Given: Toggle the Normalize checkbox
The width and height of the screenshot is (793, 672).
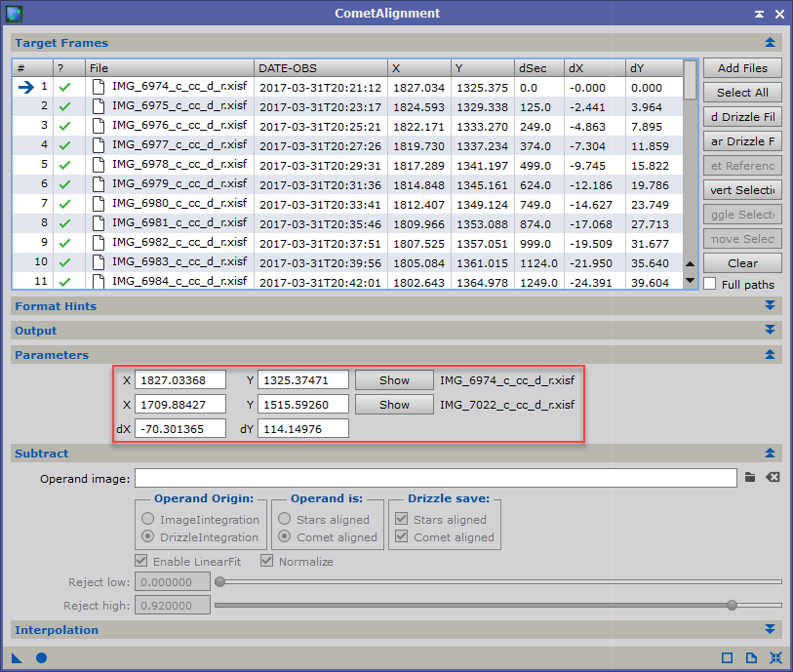Looking at the screenshot, I should click(x=267, y=561).
